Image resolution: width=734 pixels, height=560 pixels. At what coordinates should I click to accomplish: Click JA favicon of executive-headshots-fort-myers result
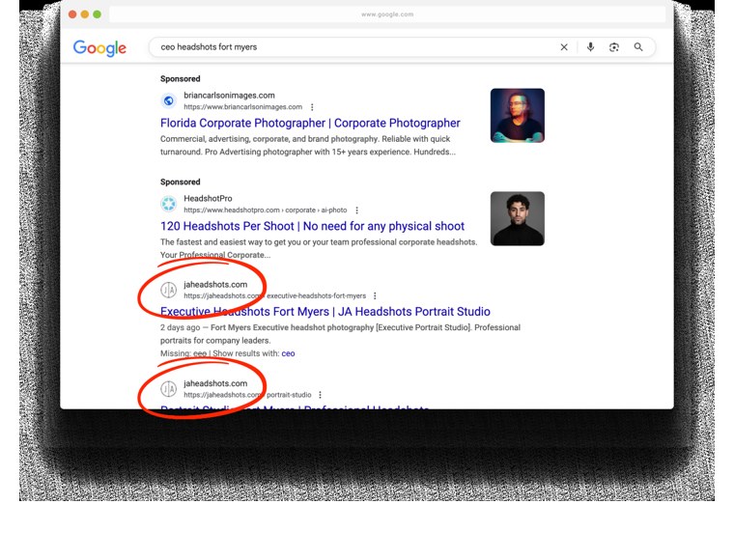tap(168, 290)
